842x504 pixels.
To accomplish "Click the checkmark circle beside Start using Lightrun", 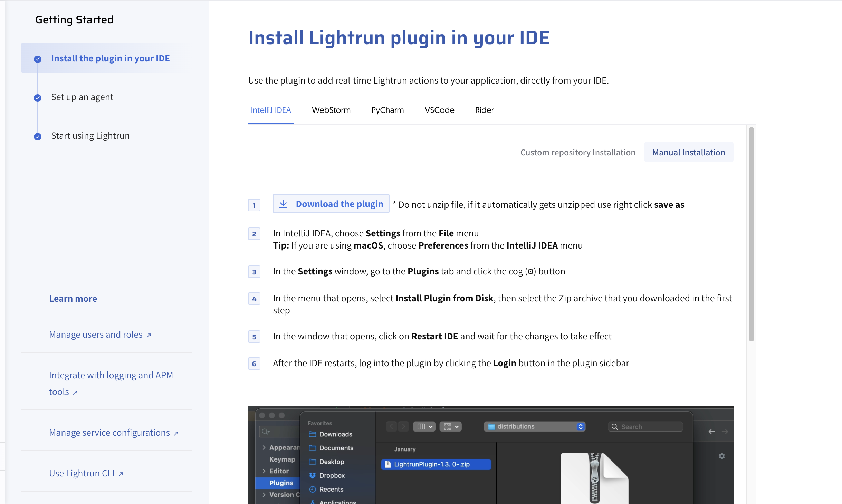I will [38, 137].
